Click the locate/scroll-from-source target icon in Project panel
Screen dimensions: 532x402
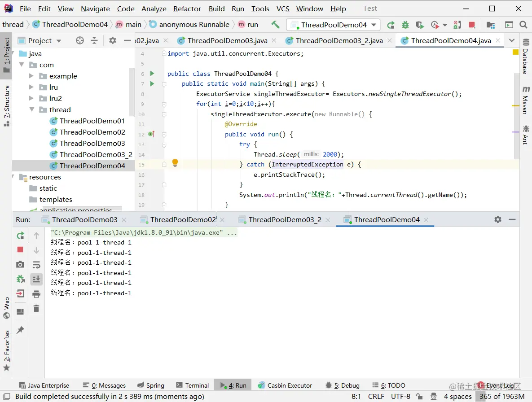[x=80, y=41]
